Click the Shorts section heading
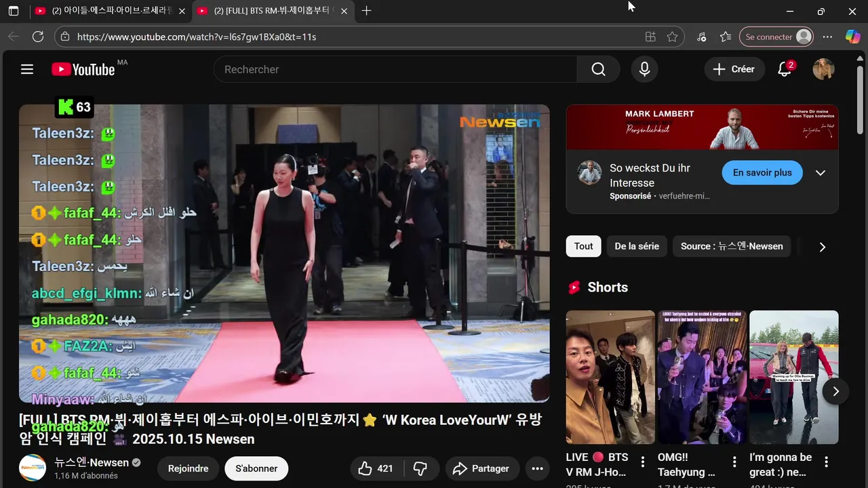The width and height of the screenshot is (868, 488). [608, 287]
